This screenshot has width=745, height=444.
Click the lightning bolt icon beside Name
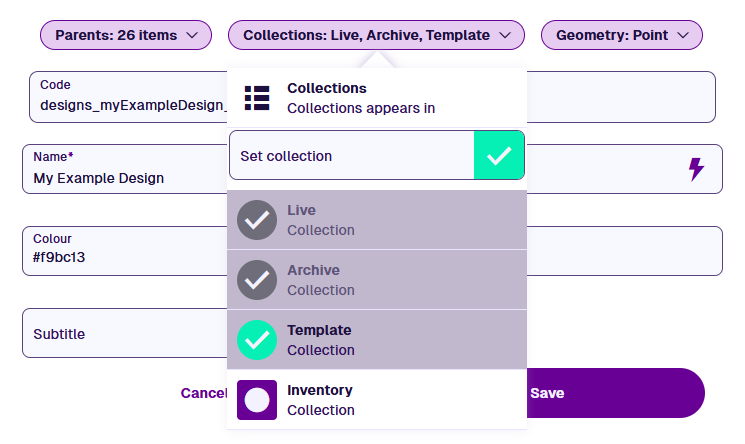coord(696,169)
